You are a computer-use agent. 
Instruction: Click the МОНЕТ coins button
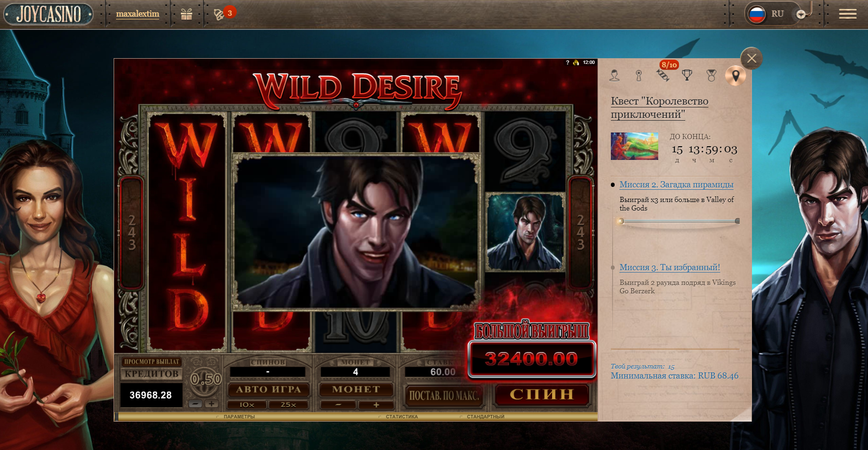pyautogui.click(x=356, y=389)
